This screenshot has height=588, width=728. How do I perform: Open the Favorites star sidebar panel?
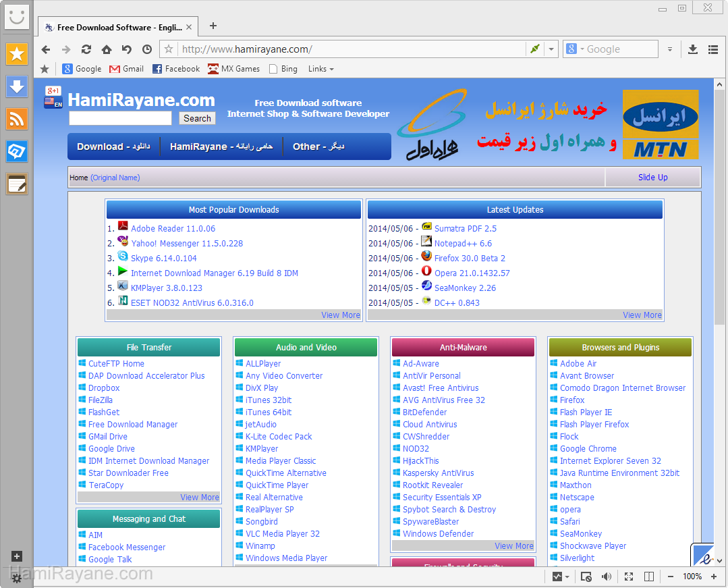pos(17,54)
